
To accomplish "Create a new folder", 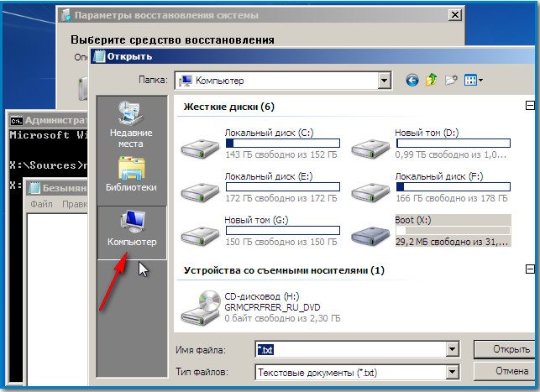I will pos(451,81).
